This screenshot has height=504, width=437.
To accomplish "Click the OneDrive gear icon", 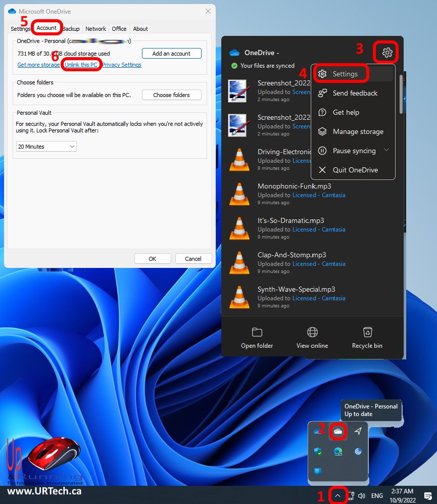I will tap(387, 52).
